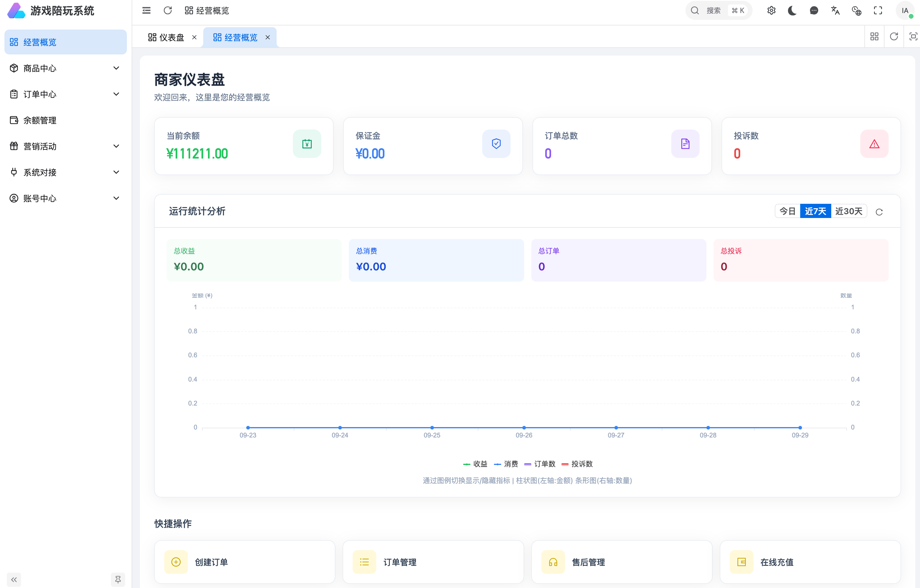Click the search box in header
920x588 pixels.
tap(719, 10)
